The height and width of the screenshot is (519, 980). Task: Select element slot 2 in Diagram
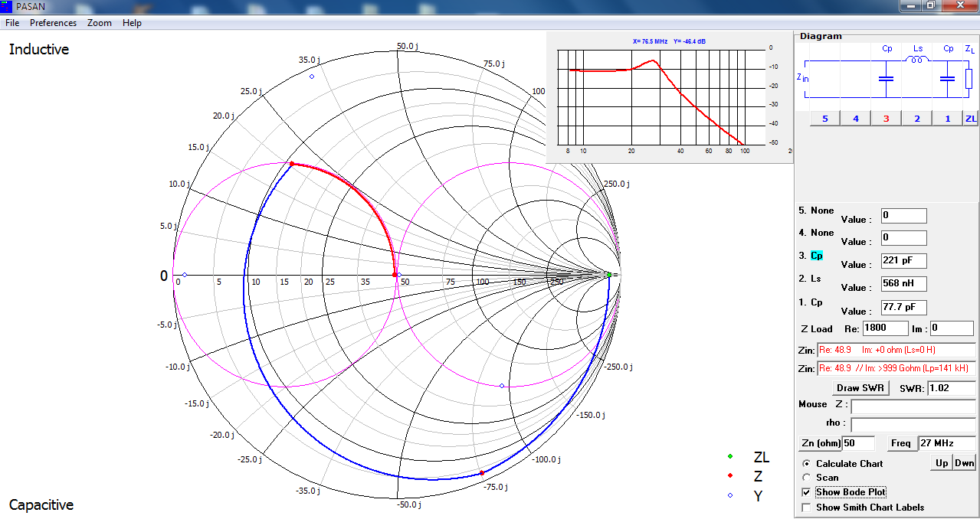[917, 119]
